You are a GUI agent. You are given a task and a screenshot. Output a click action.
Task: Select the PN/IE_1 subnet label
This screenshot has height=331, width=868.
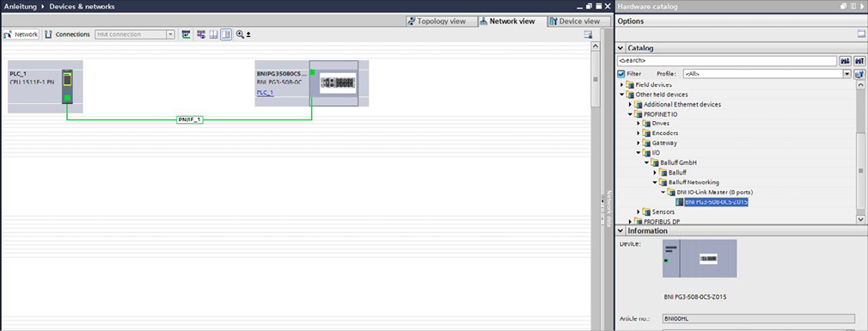(x=190, y=120)
